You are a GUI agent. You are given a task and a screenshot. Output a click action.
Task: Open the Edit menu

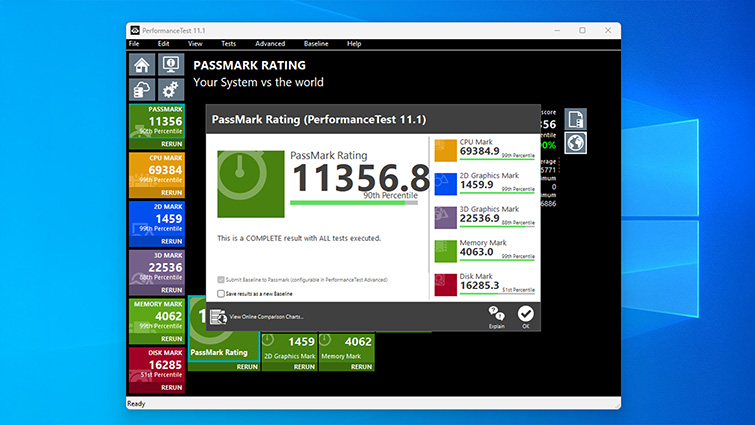163,44
